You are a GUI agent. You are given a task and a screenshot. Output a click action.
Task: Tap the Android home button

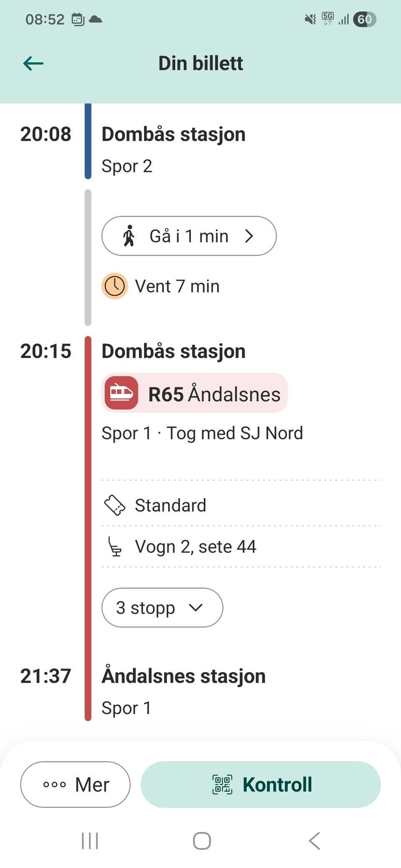tap(202, 841)
